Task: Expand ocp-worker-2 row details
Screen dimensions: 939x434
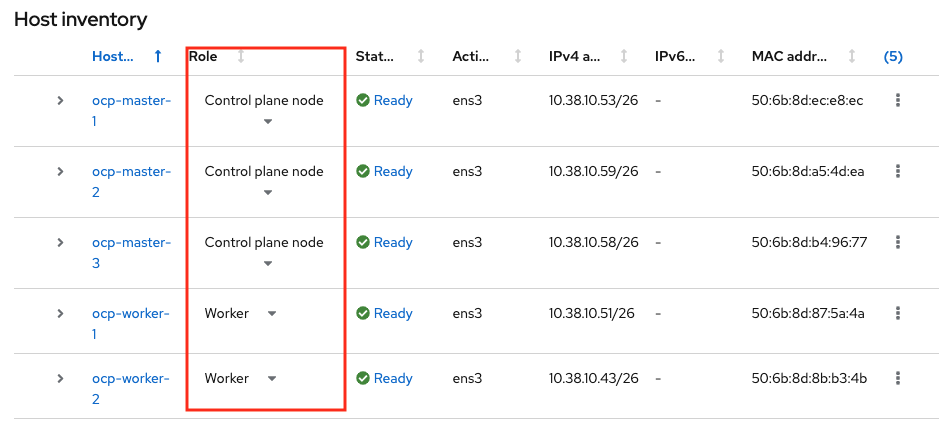Action: point(60,378)
